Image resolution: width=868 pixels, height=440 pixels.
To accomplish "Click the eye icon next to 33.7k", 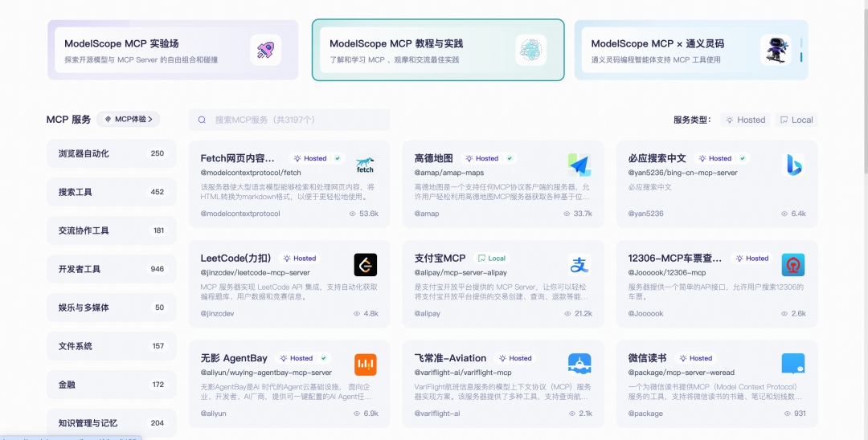I will tap(567, 214).
